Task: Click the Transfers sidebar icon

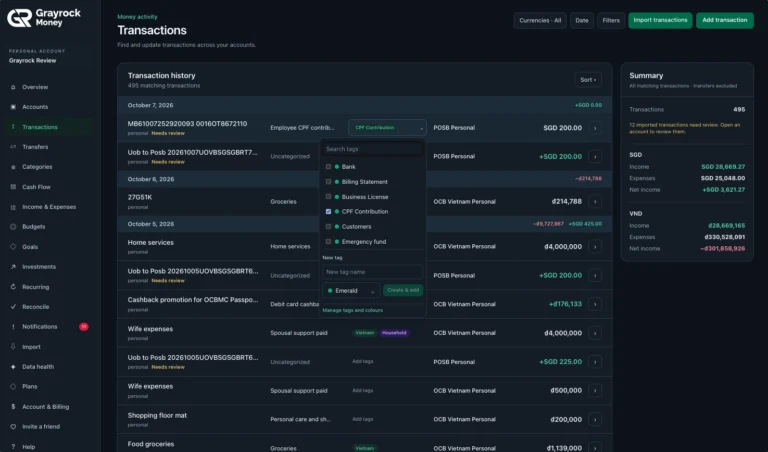Action: coord(13,147)
